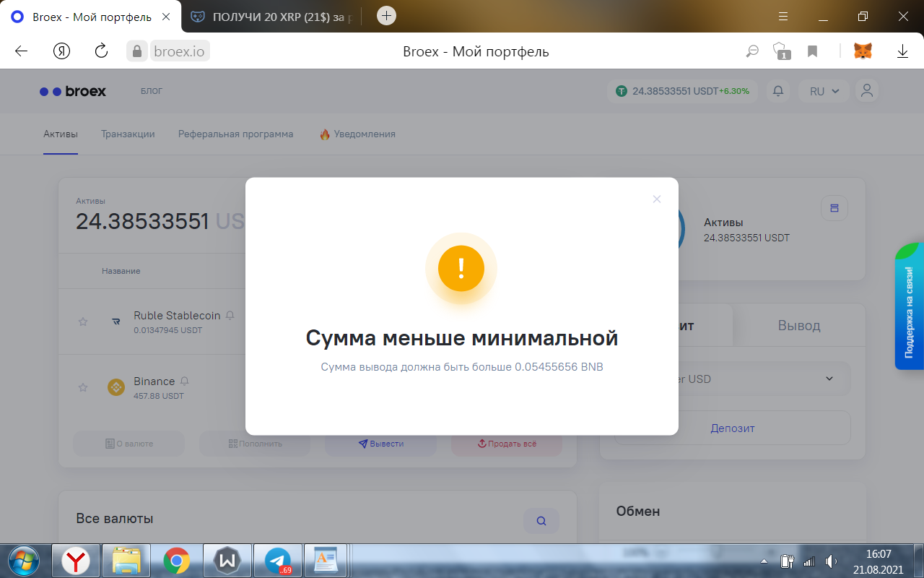Image resolution: width=924 pixels, height=578 pixels.
Task: Expand the currency dropdown showing USD
Action: click(733, 379)
